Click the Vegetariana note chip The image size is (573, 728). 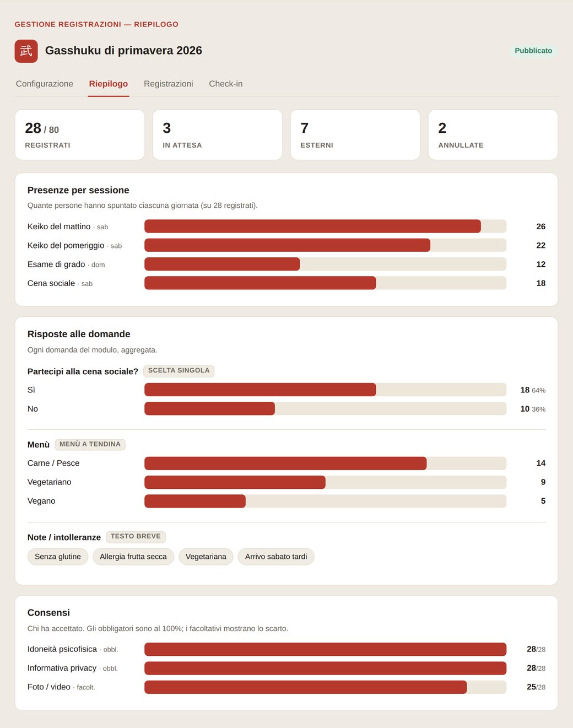click(206, 557)
